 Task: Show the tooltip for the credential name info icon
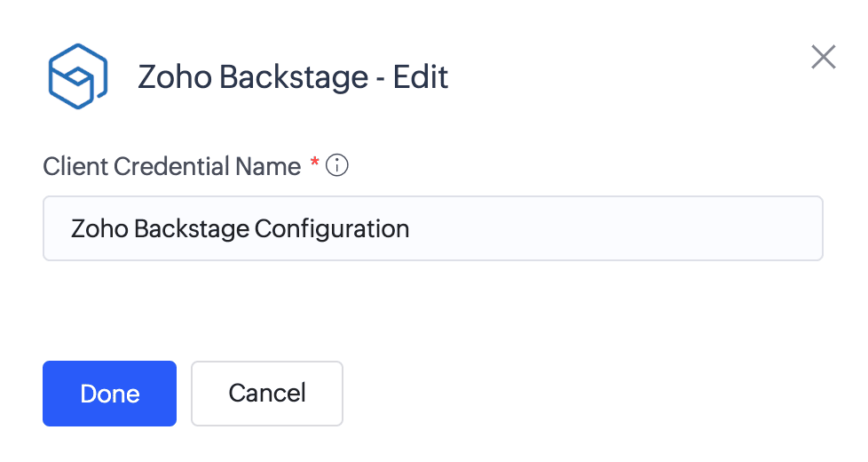click(337, 165)
